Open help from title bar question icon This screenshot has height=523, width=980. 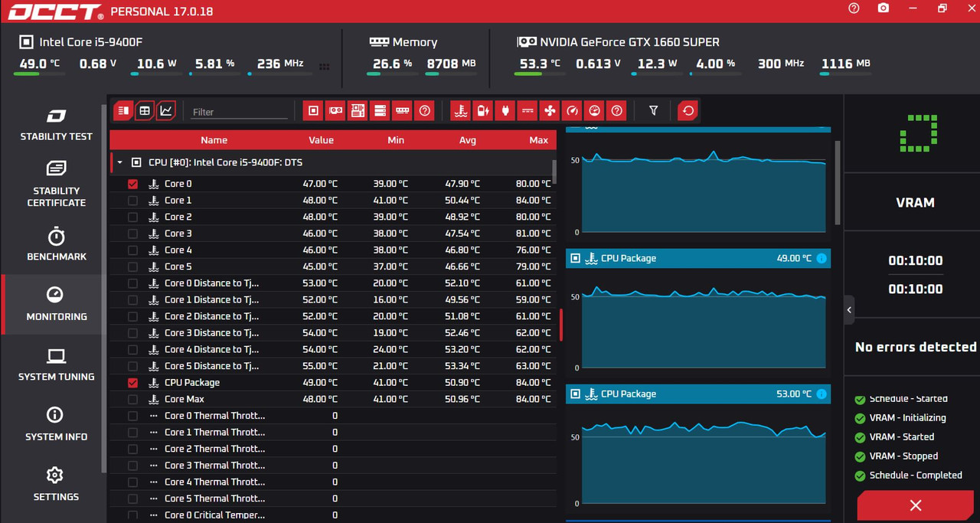pos(854,8)
